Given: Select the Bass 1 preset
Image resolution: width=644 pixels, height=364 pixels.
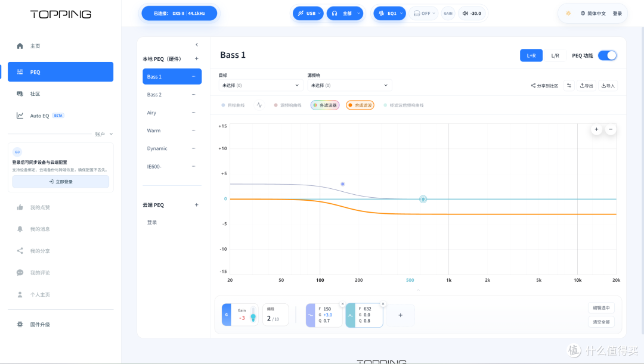Looking at the screenshot, I should point(172,77).
